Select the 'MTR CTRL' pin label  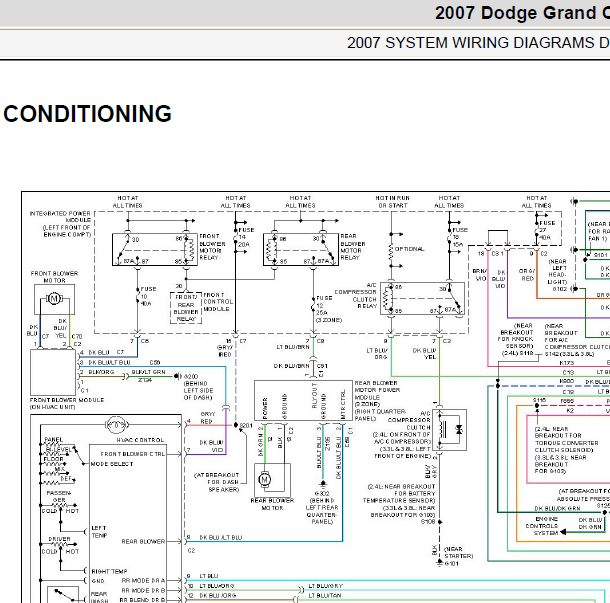(x=343, y=405)
